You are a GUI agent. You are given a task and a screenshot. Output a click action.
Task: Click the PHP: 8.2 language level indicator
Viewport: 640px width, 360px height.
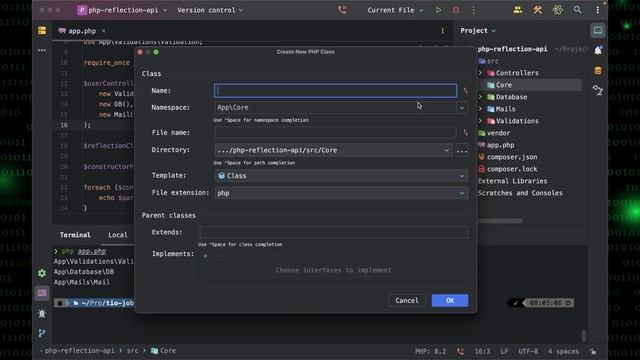pyautogui.click(x=430, y=351)
